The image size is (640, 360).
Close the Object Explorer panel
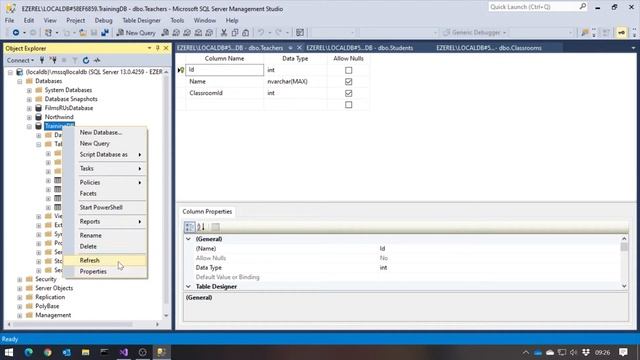(x=166, y=48)
